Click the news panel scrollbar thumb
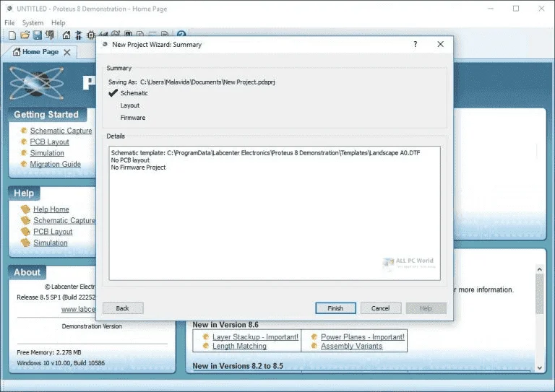The width and height of the screenshot is (555, 392). coord(539,294)
